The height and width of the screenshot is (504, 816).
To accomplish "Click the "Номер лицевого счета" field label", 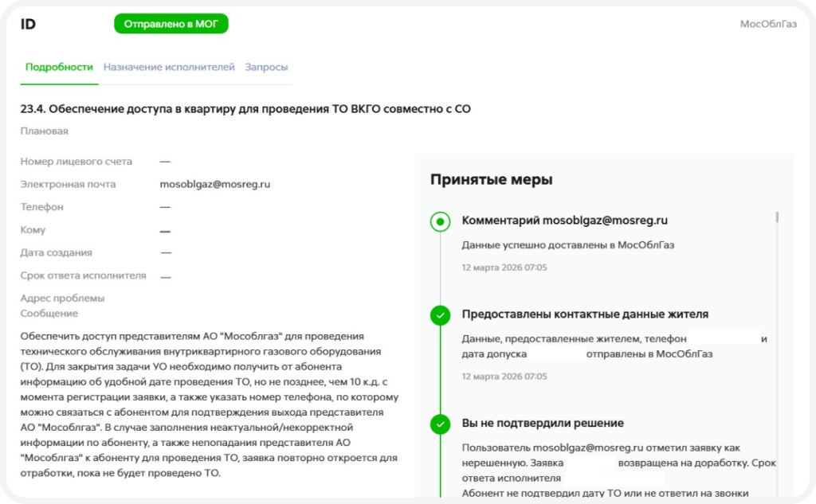I will (76, 162).
